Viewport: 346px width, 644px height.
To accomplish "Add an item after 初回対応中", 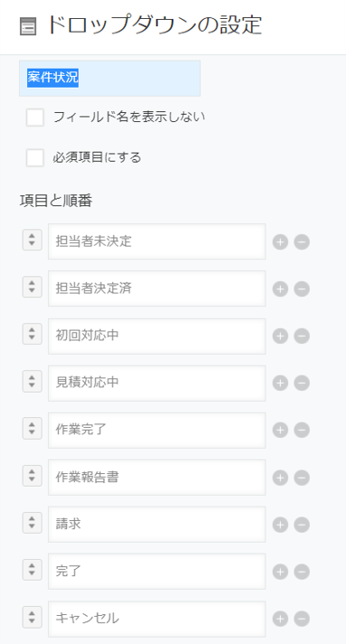I will [280, 336].
